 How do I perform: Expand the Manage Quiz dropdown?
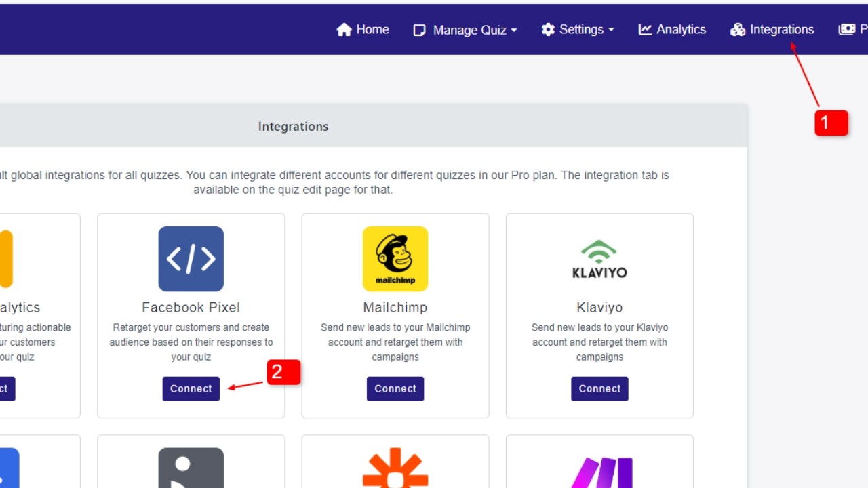tap(465, 30)
